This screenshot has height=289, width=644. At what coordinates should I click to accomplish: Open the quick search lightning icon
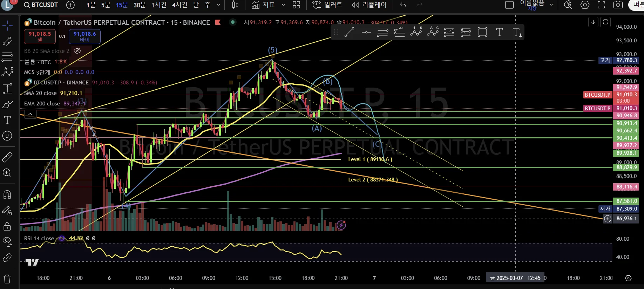coord(568,5)
